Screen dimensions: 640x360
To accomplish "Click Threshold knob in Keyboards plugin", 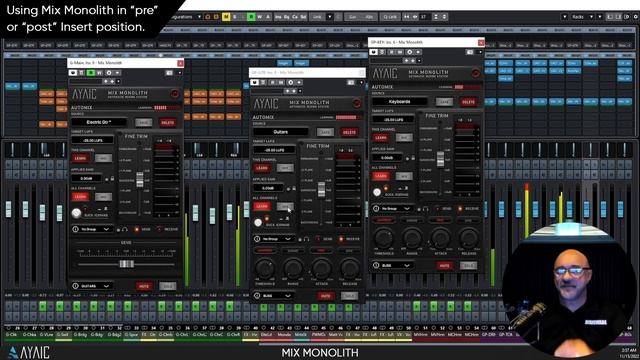I will point(384,238).
